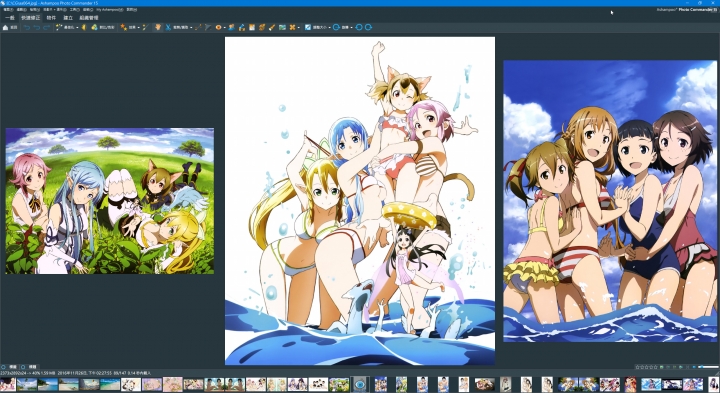Image resolution: width=720 pixels, height=393 pixels.
Task: Open the resize dropdown arrow
Action: coord(330,28)
